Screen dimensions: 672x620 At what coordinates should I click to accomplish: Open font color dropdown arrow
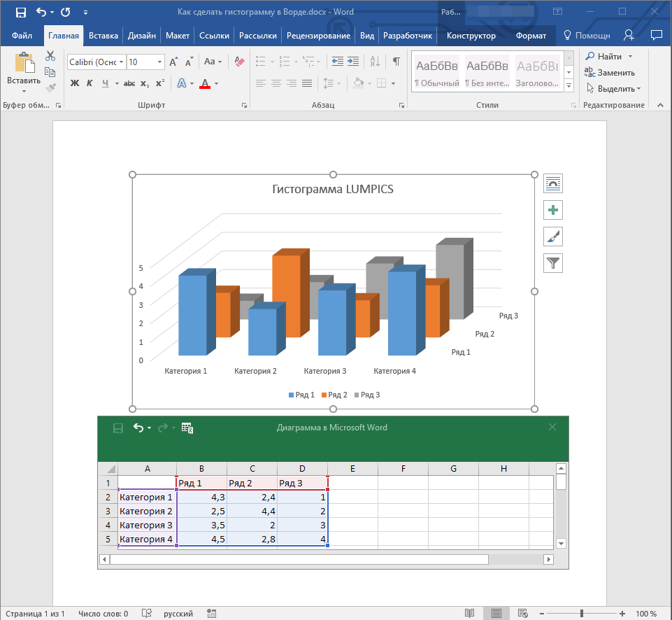pos(217,83)
